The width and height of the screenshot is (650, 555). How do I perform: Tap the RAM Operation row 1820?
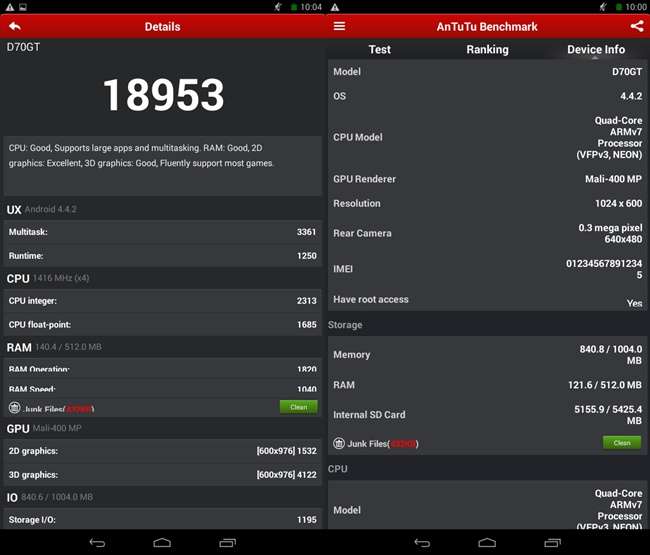point(162,368)
